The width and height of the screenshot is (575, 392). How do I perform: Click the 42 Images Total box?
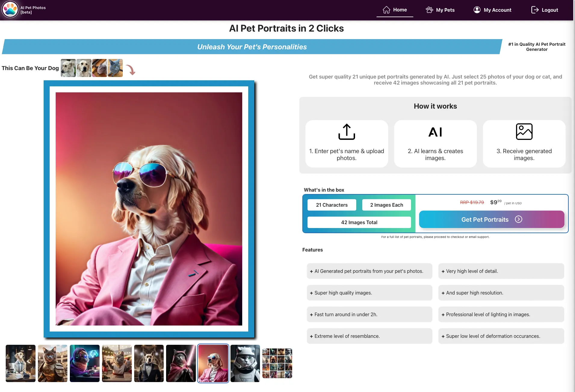point(359,222)
